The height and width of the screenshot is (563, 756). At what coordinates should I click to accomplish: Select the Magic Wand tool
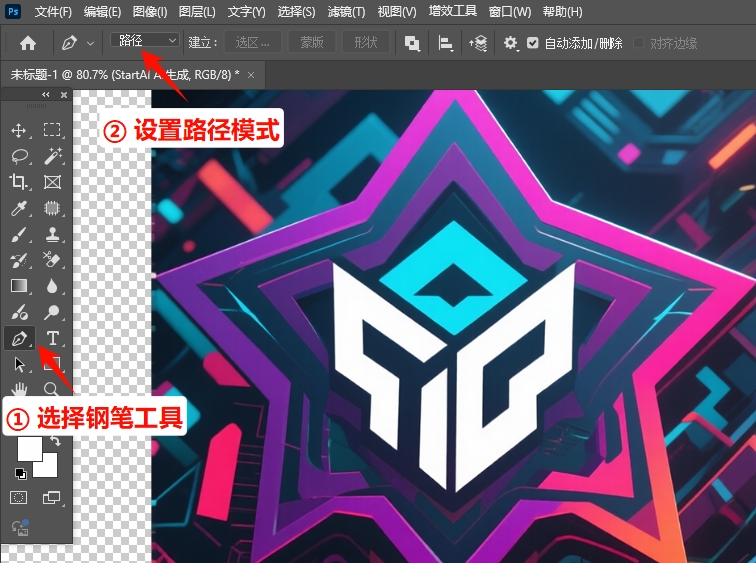point(52,156)
